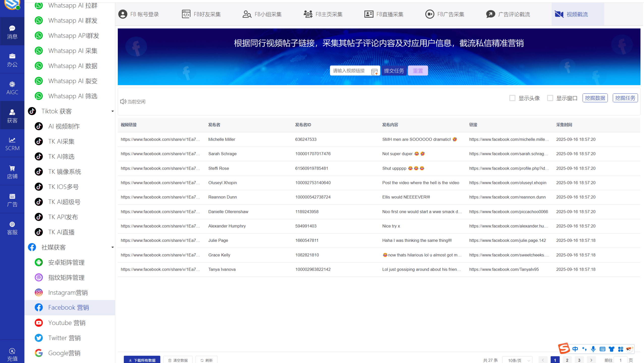The height and width of the screenshot is (363, 644).
Task: Click the import file icon in link field
Action: 374,72
